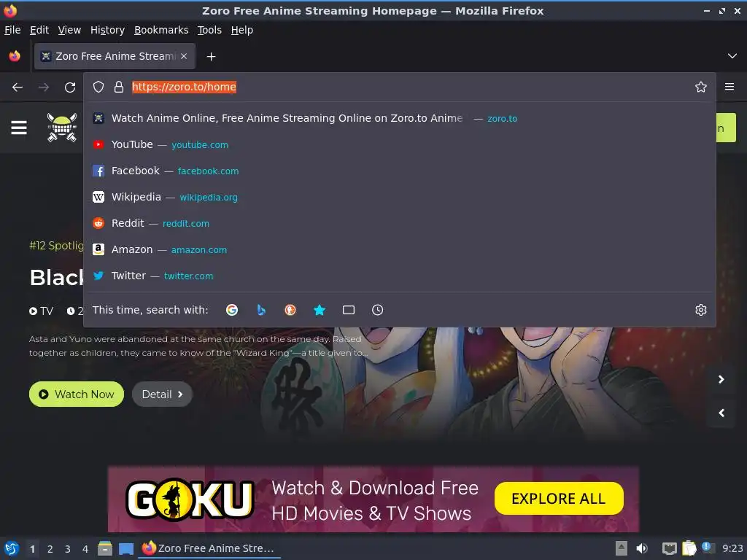
Task: Open volume control in system tray
Action: coord(642,548)
